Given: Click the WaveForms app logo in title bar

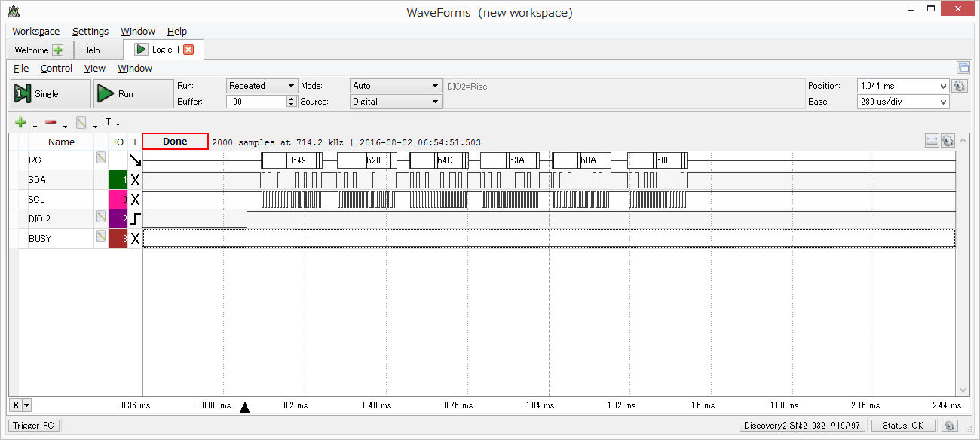Looking at the screenshot, I should [x=14, y=12].
